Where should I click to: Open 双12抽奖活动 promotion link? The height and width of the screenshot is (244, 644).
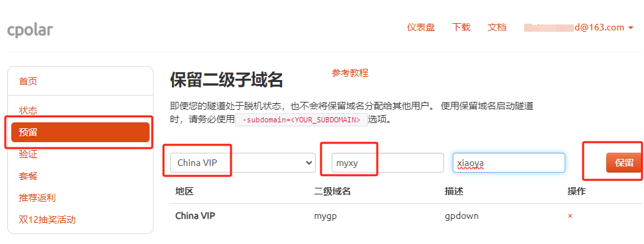(x=47, y=220)
